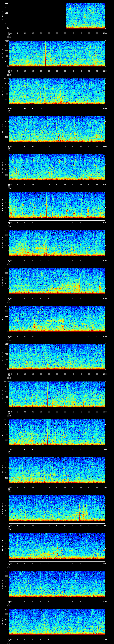114x644 pixels.
Task: Click the tall red line in the 19:15 spectrogram
Action: 47,243
